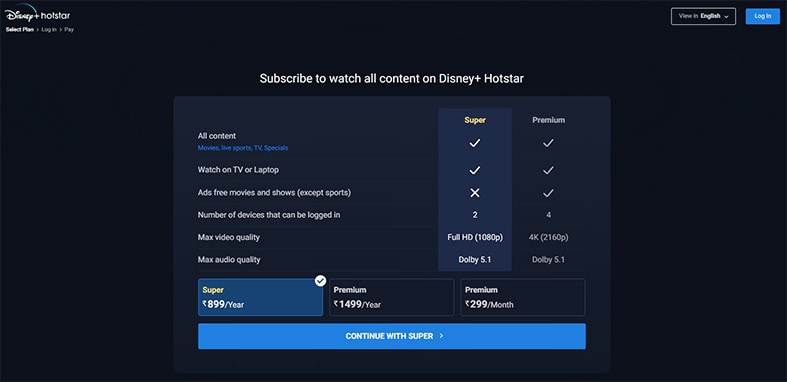Click the page heading 'Subscribe to watch all content'
The height and width of the screenshot is (382, 787).
click(391, 78)
